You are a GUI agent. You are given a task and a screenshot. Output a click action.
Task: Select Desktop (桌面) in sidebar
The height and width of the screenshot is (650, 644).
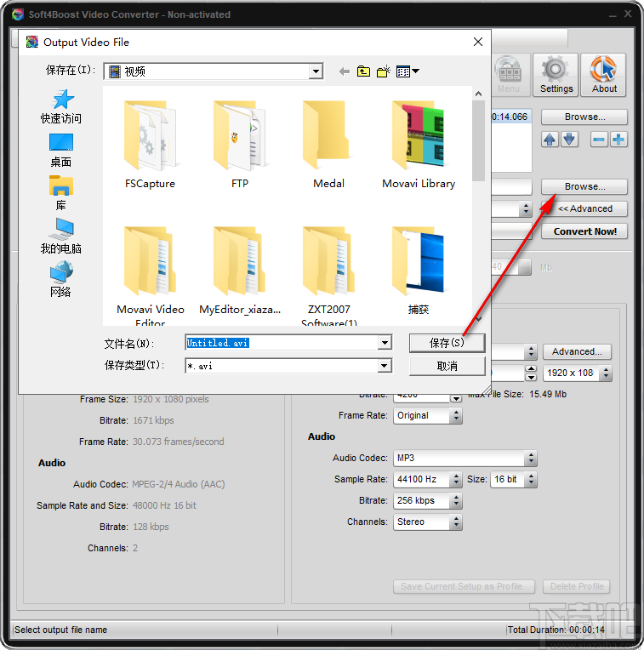coord(61,151)
